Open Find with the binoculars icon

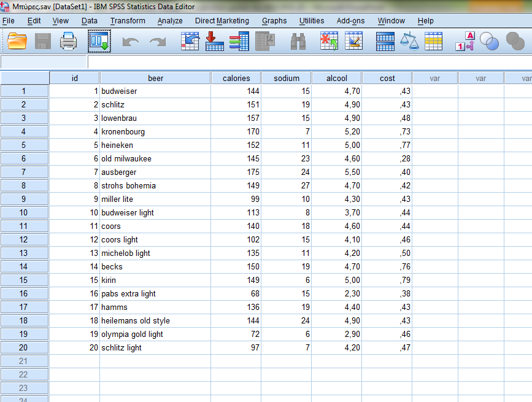(298, 41)
